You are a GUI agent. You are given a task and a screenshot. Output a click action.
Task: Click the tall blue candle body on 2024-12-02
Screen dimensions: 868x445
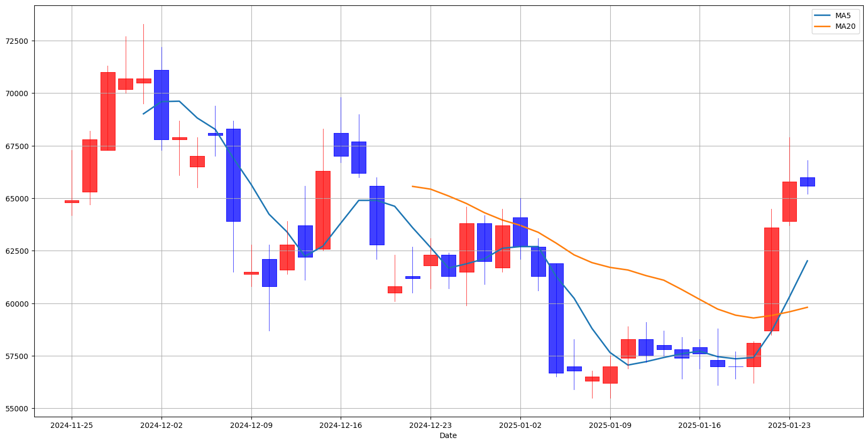click(162, 105)
